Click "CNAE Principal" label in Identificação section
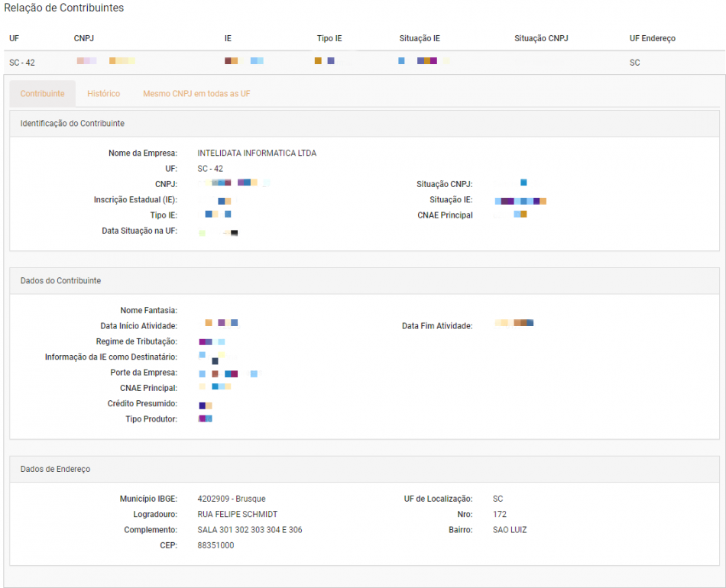The image size is (726, 588). pyautogui.click(x=445, y=215)
